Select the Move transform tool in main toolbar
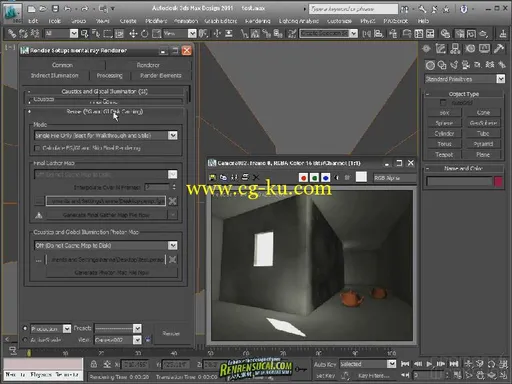Image resolution: width=512 pixels, height=384 pixels. click(x=133, y=34)
